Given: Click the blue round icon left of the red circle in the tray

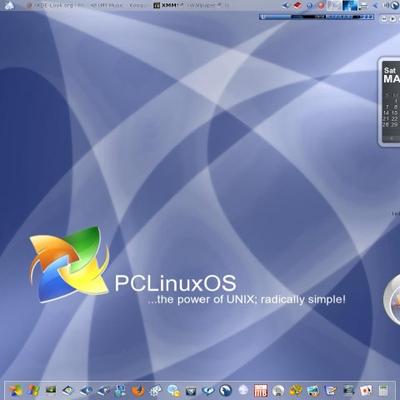Looking at the screenshot, I should click(x=310, y=5).
